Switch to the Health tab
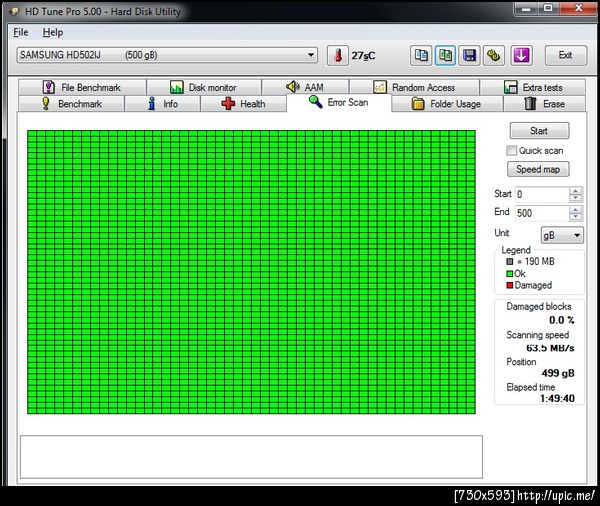The height and width of the screenshot is (506, 600). pos(243,104)
